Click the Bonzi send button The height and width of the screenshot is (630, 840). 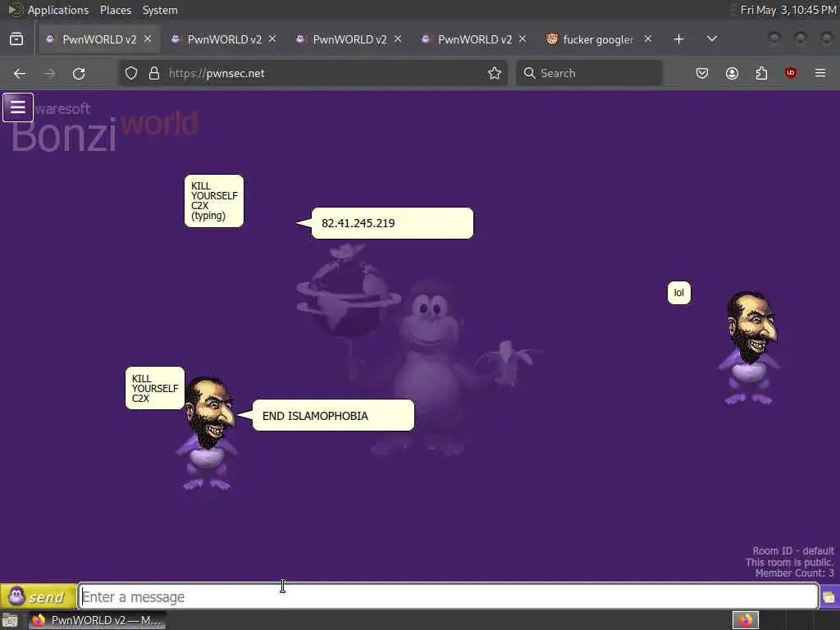[x=38, y=596]
